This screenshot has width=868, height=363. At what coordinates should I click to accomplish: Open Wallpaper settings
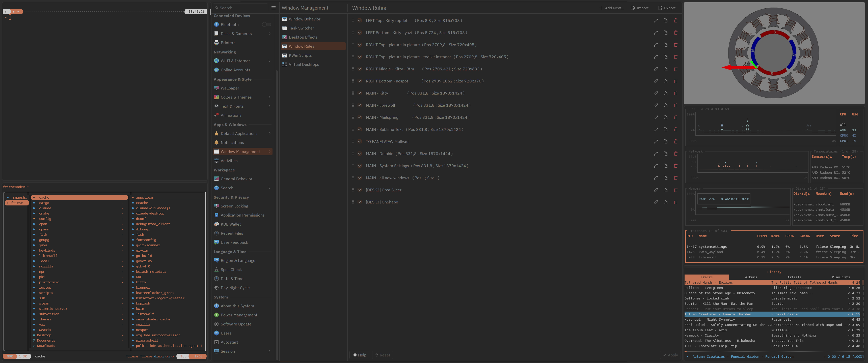[242, 88]
